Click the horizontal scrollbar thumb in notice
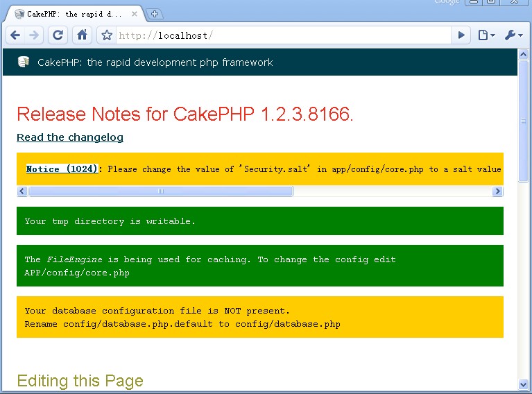The width and height of the screenshot is (532, 394). coord(161,191)
